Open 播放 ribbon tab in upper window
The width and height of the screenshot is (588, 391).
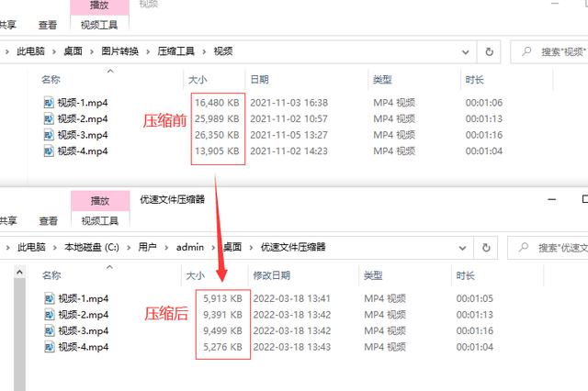pos(99,6)
